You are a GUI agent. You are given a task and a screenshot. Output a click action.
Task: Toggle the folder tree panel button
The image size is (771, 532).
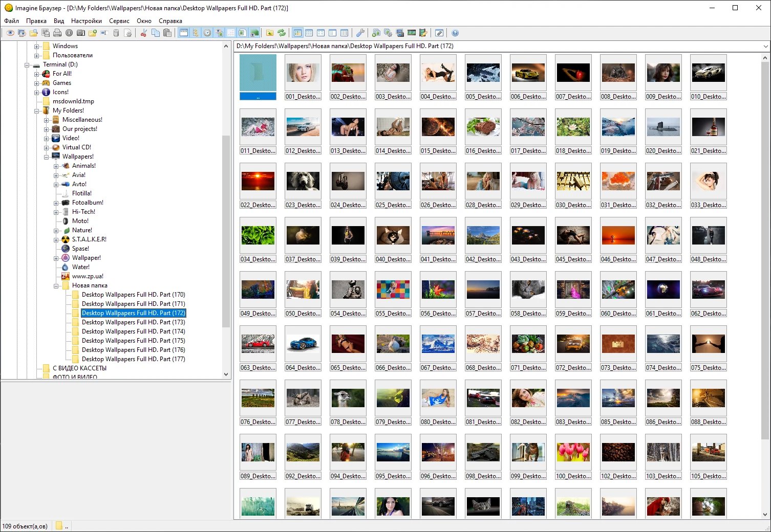[x=196, y=33]
